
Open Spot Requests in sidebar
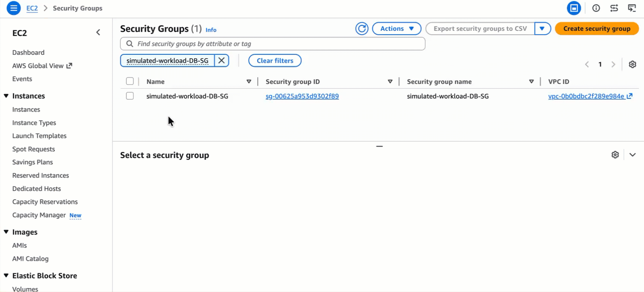[x=34, y=149]
